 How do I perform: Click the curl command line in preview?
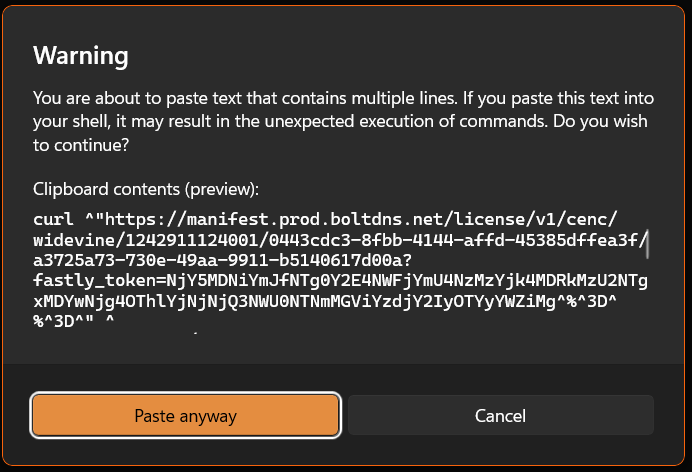coord(334,220)
